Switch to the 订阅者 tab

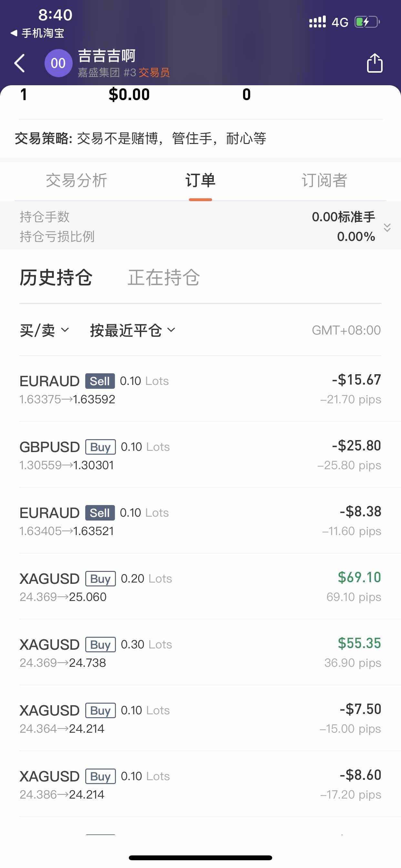324,180
